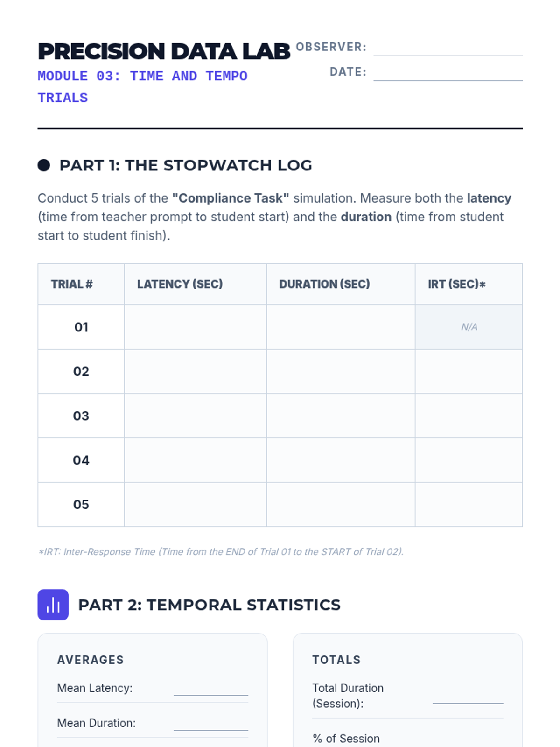This screenshot has height=747, width=560.
Task: Click the IRT footnote text
Action: [221, 552]
